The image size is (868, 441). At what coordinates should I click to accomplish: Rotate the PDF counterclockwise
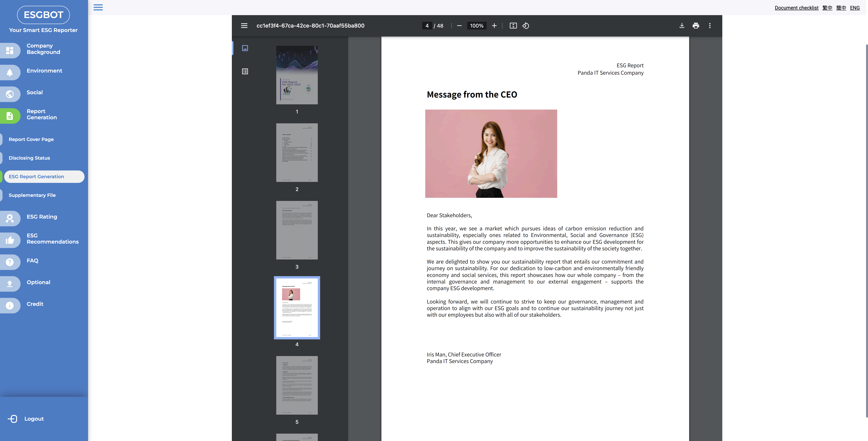(526, 26)
